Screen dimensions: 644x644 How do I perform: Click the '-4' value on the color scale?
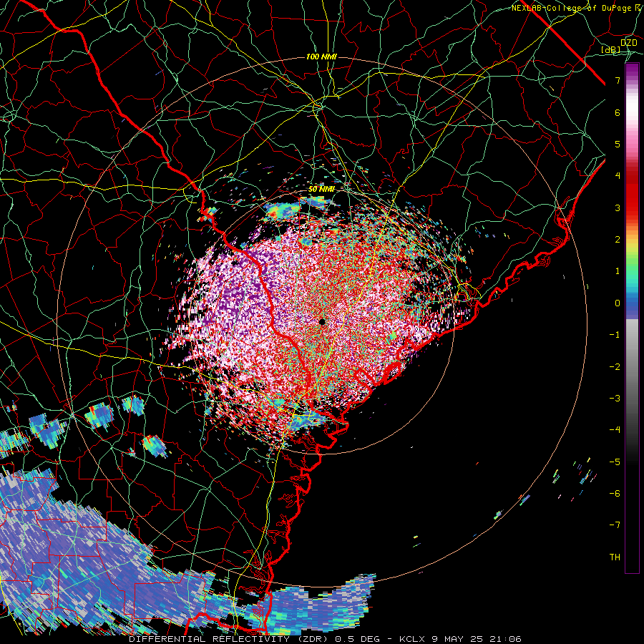(615, 430)
